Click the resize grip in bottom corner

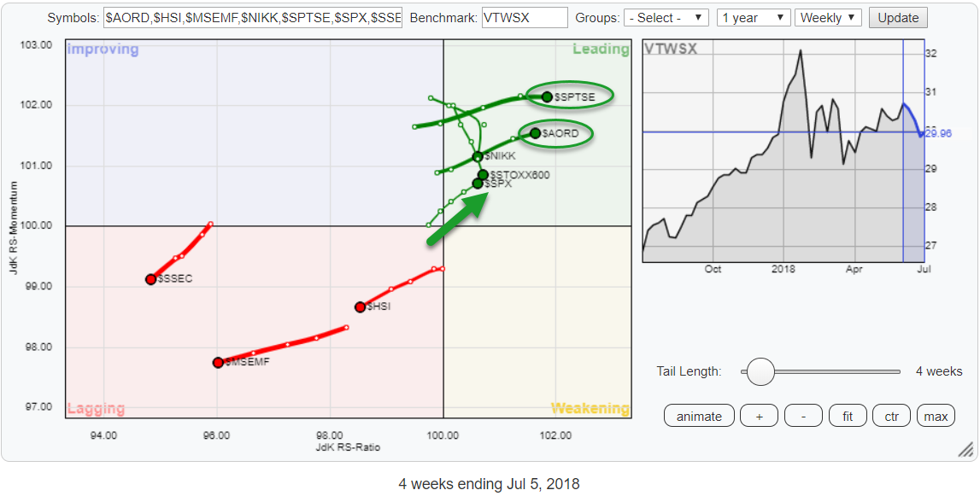point(965,449)
